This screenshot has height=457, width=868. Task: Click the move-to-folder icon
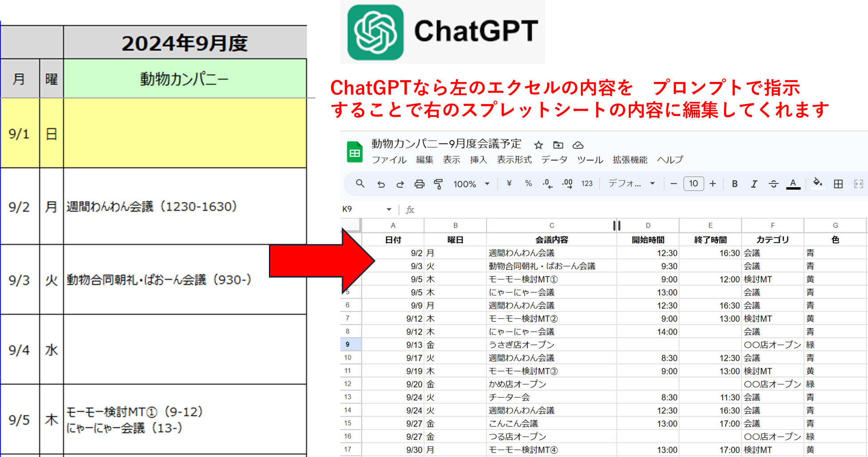click(x=558, y=145)
